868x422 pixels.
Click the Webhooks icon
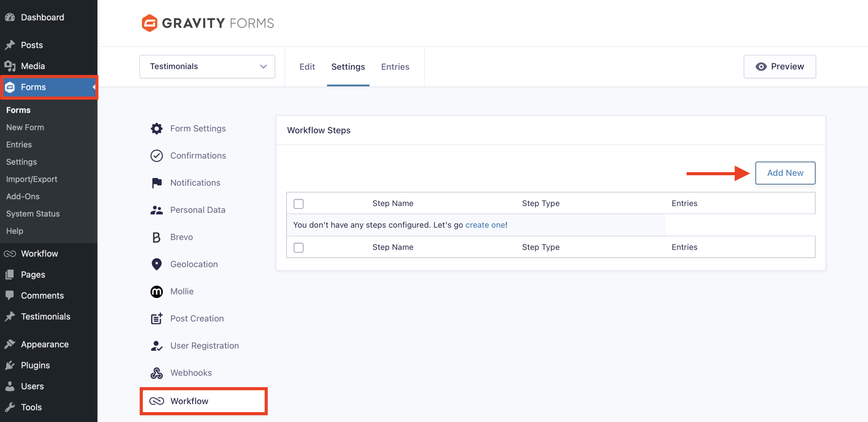coord(156,373)
